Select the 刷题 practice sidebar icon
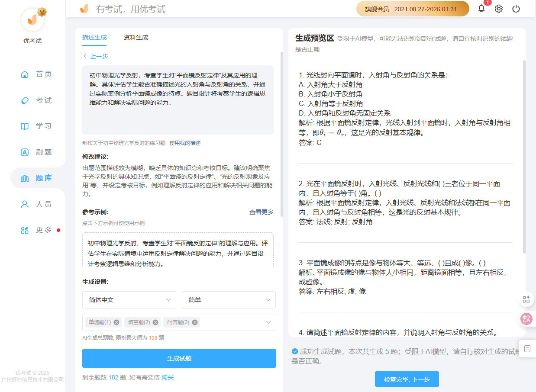 click(x=25, y=152)
